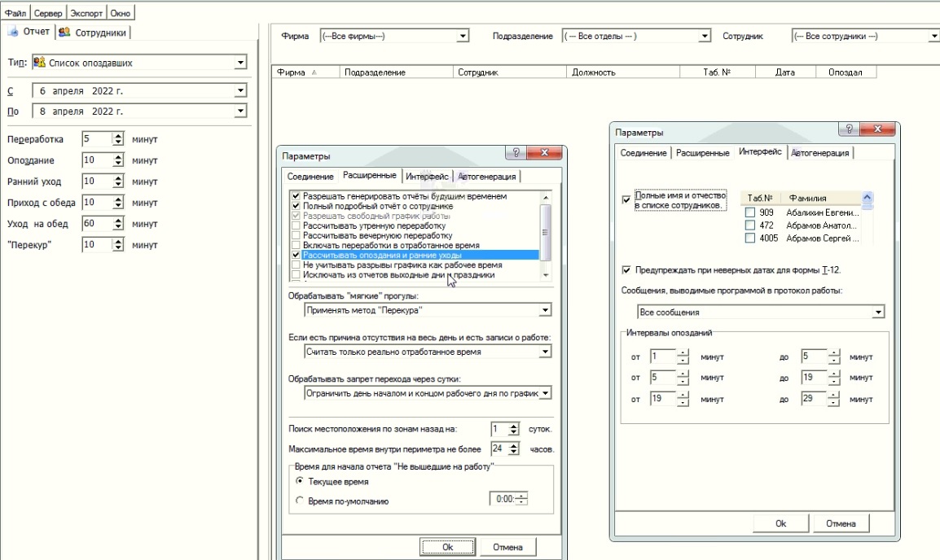The width and height of the screenshot is (940, 560).
Task: Toggle Полный подробный отчёт о сотруднике
Action: (x=296, y=206)
